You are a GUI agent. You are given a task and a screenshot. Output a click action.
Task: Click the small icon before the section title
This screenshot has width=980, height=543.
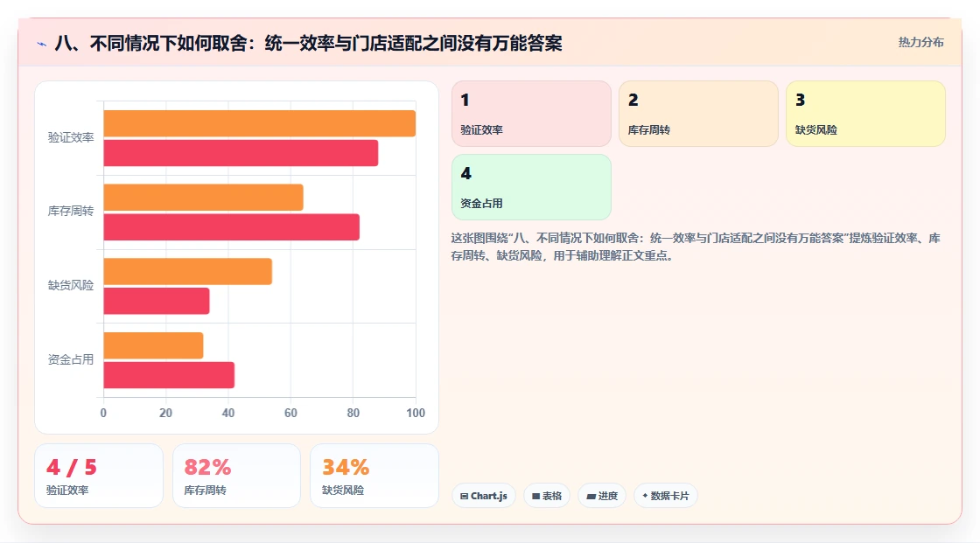pos(42,44)
